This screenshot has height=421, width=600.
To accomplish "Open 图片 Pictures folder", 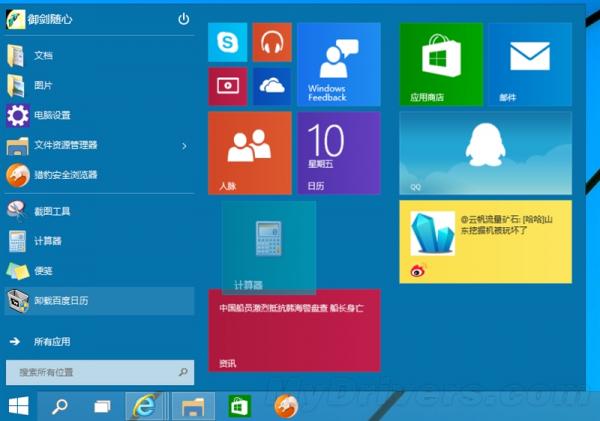I will [x=99, y=85].
